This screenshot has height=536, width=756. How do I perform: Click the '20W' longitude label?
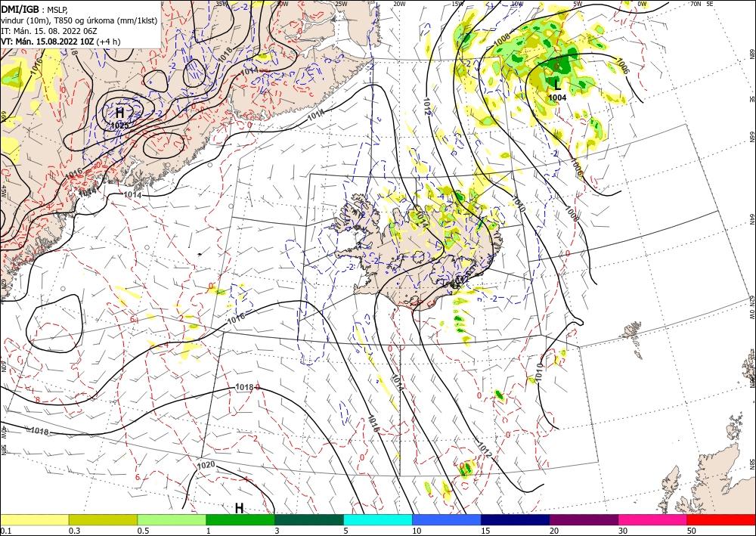pyautogui.click(x=398, y=4)
